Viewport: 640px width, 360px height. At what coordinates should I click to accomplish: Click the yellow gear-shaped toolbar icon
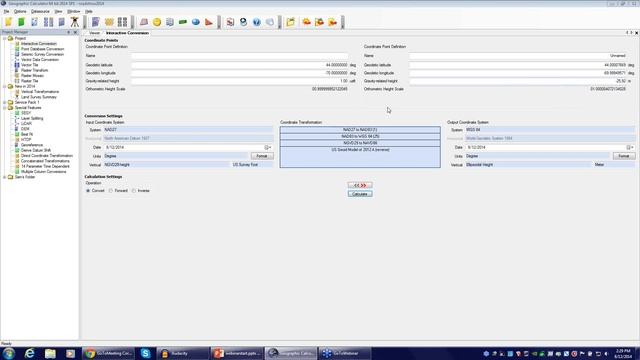click(x=109, y=22)
